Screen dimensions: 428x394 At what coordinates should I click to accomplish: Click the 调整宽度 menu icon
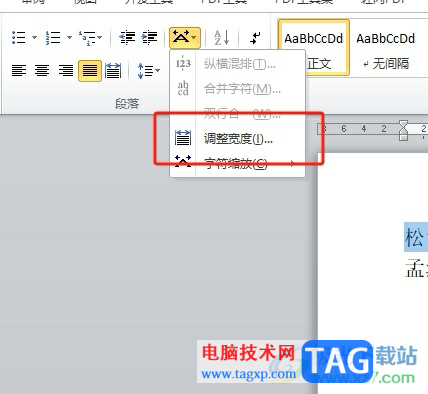click(183, 138)
